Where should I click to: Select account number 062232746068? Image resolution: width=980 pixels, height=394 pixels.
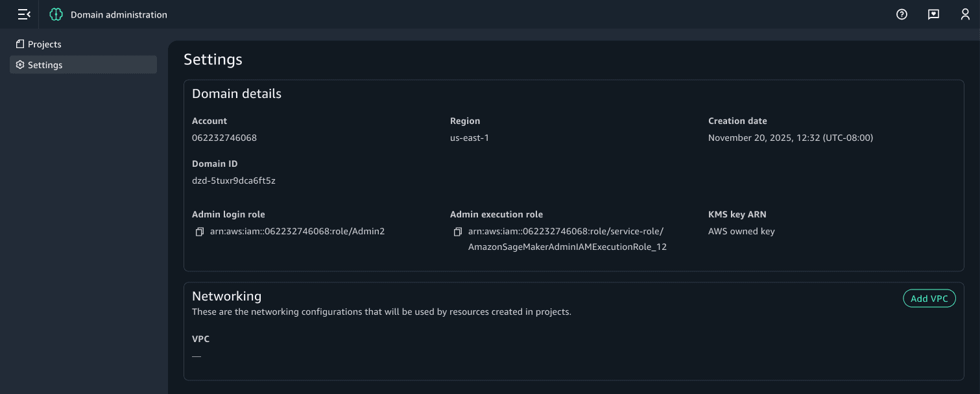[x=224, y=138]
